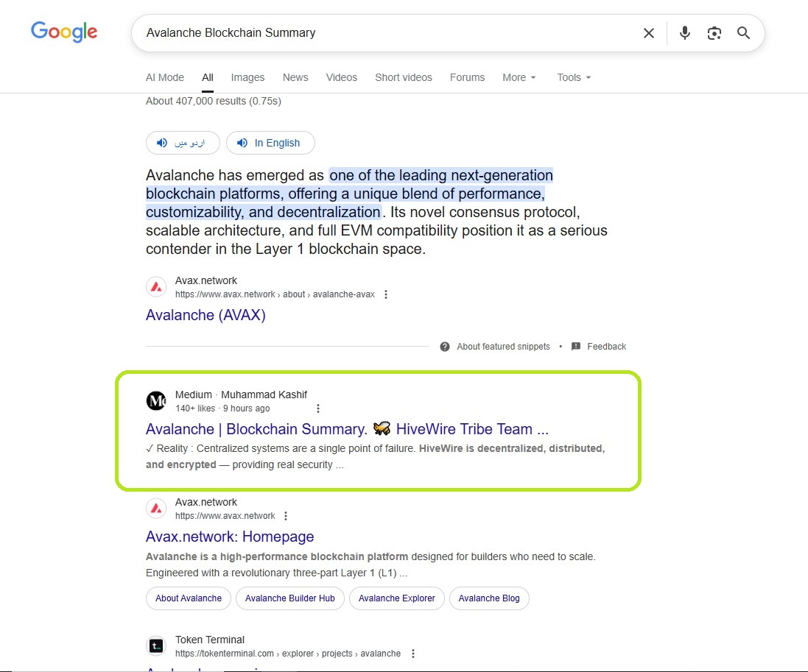Click https://www.avax.network URL under Homepage result
808x672 pixels.
coord(225,516)
